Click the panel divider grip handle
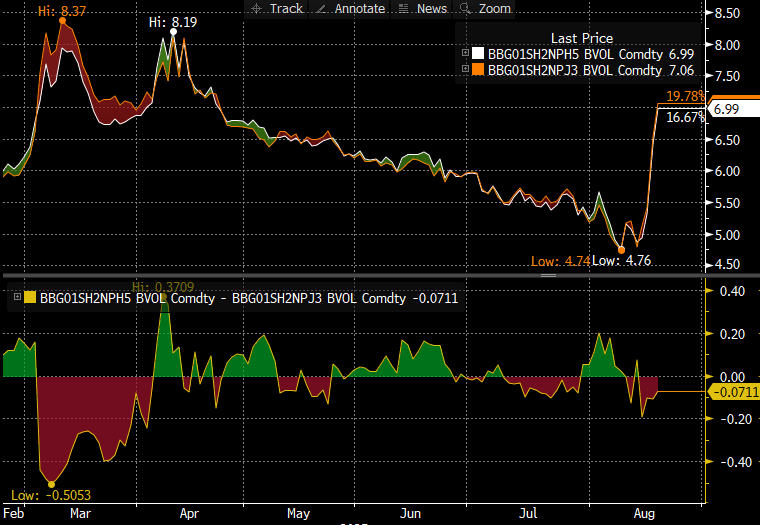This screenshot has width=760, height=525. pos(548,275)
